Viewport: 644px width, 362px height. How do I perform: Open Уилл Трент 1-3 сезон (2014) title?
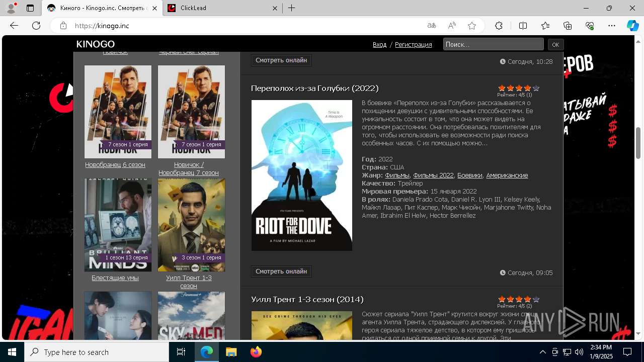(307, 300)
